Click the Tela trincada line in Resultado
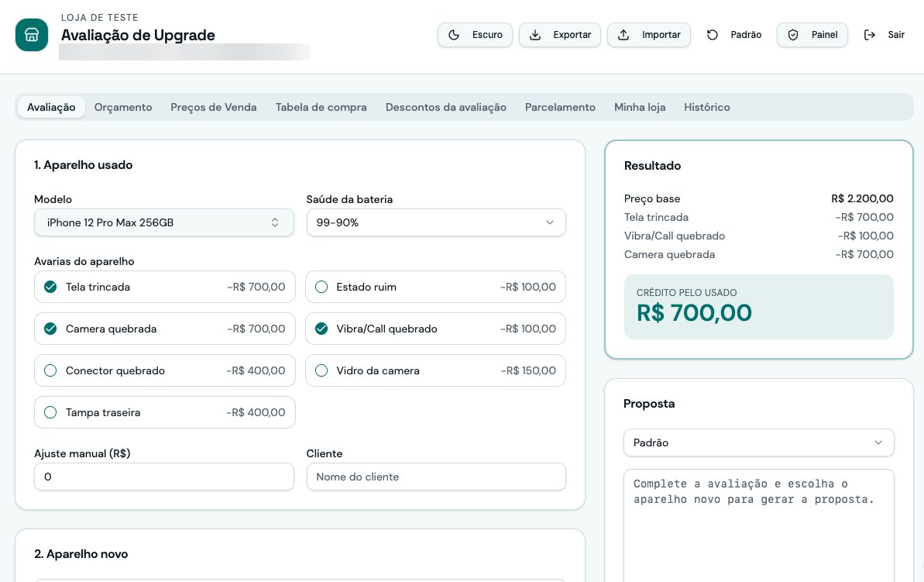This screenshot has height=582, width=924. coord(758,218)
